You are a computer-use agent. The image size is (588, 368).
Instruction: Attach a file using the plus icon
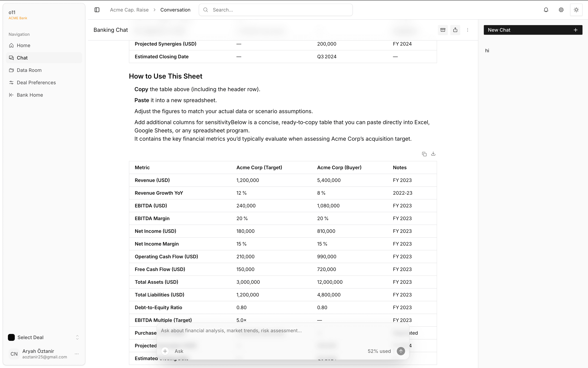(x=165, y=351)
